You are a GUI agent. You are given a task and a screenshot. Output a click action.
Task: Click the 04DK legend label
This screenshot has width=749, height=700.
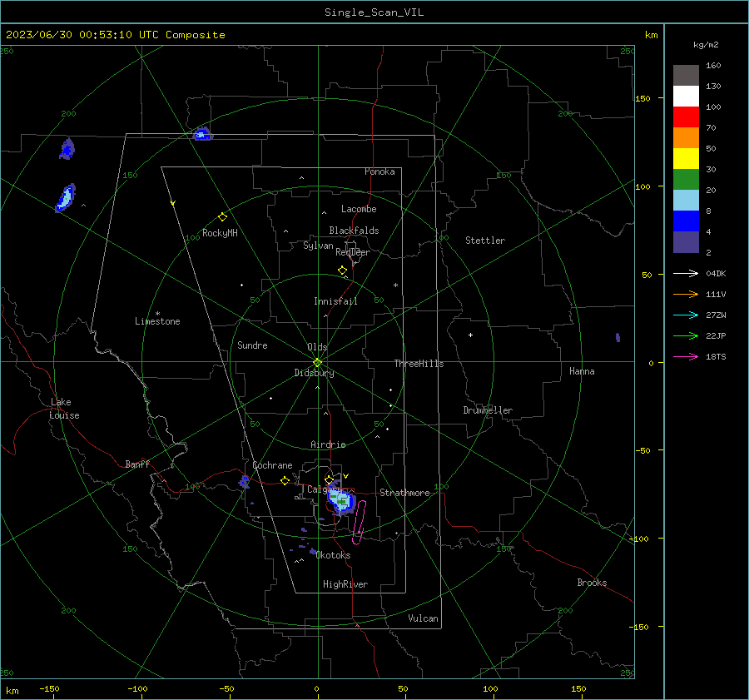coord(716,273)
